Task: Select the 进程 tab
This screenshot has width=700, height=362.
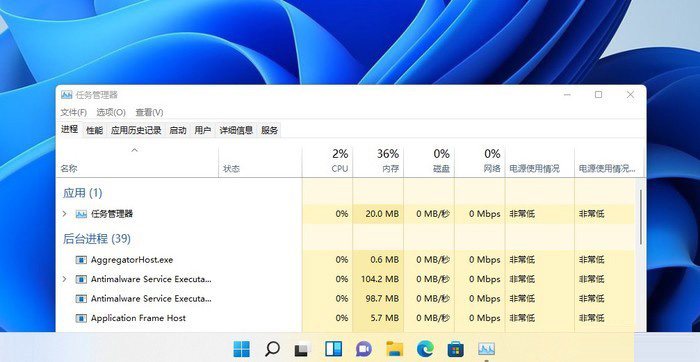Action: [x=69, y=129]
